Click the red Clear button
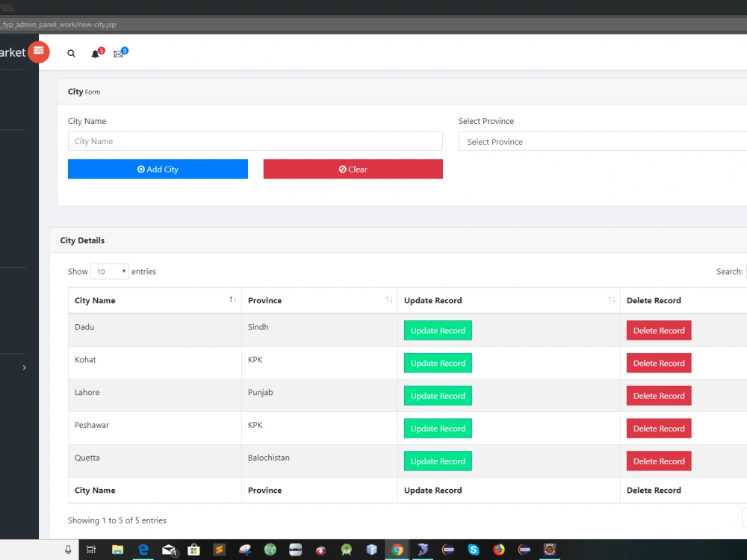The image size is (747, 560). [x=353, y=169]
